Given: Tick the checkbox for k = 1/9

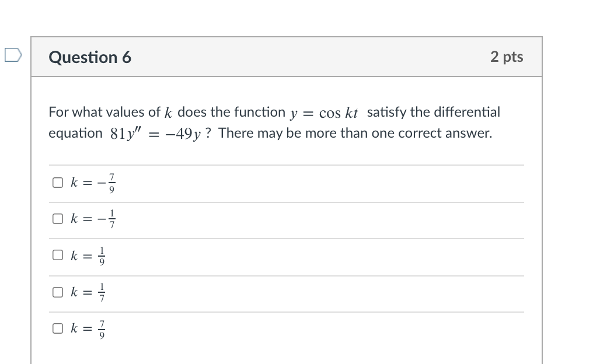Looking at the screenshot, I should tap(57, 256).
